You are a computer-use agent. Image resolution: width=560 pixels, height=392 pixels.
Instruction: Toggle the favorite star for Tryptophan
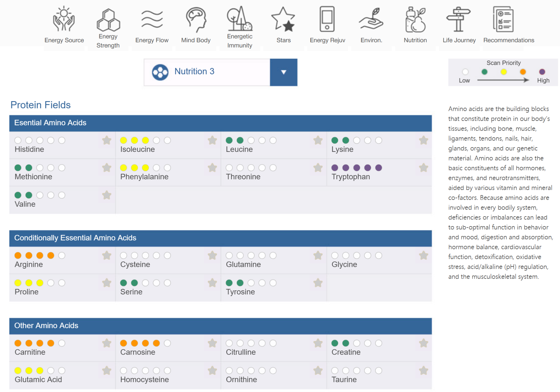pyautogui.click(x=423, y=168)
